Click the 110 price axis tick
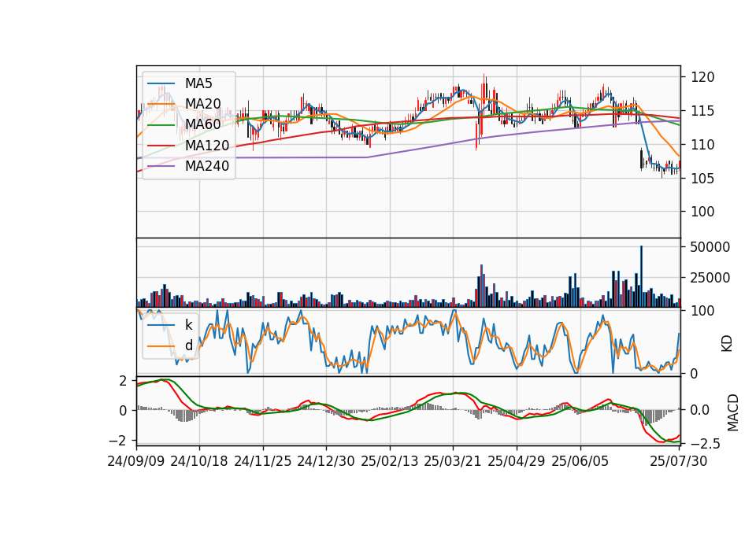This screenshot has width=756, height=543. coord(702,145)
